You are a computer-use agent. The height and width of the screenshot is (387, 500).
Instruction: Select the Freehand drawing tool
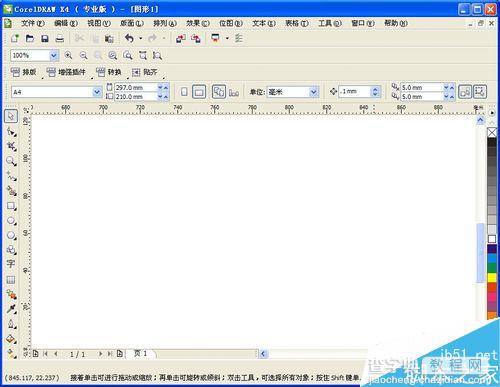pyautogui.click(x=11, y=176)
